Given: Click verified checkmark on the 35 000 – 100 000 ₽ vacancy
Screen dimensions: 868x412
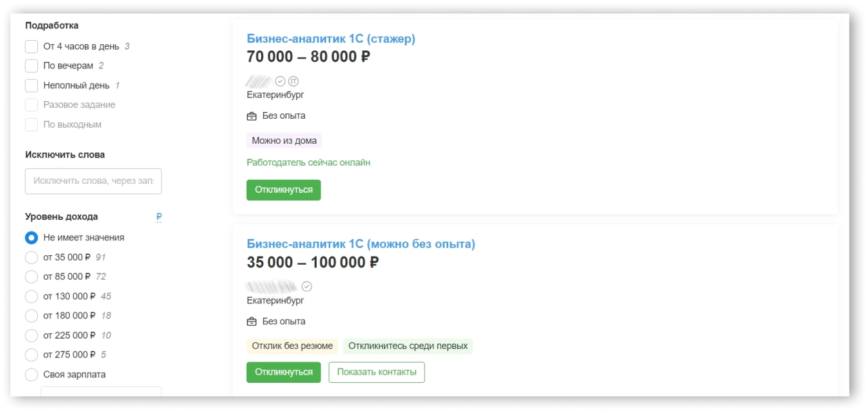Looking at the screenshot, I should 307,286.
